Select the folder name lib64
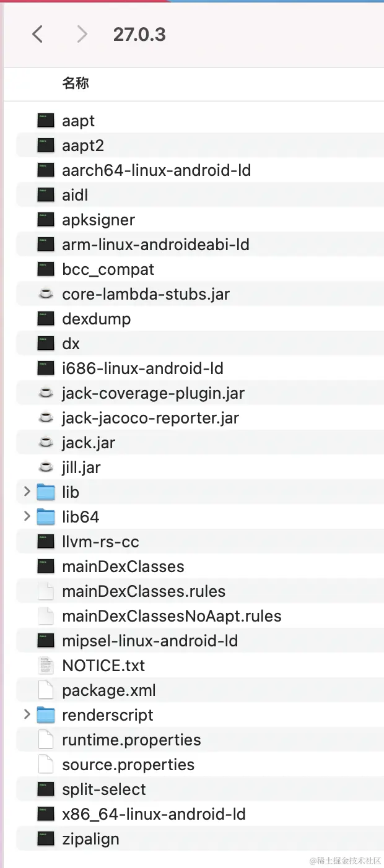Screen dimensions: 384x868 click(x=81, y=517)
